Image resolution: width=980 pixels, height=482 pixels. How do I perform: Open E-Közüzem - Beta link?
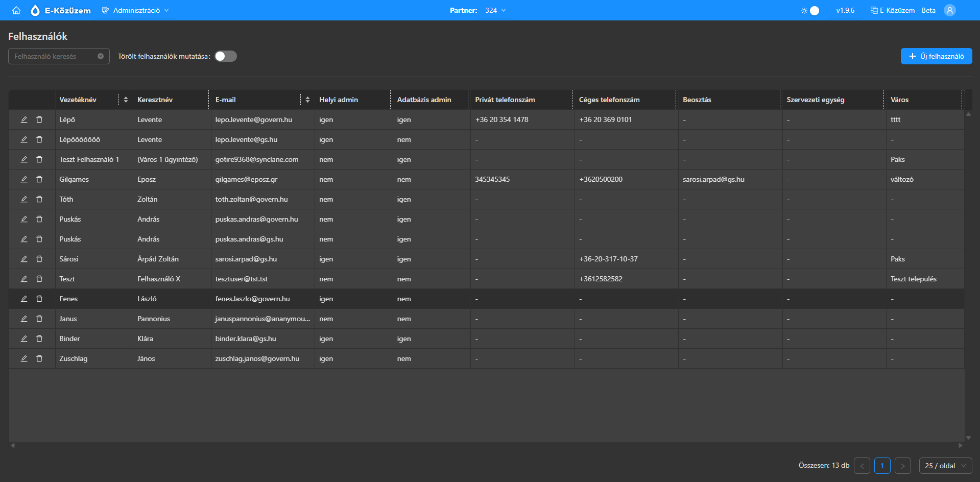coord(903,10)
